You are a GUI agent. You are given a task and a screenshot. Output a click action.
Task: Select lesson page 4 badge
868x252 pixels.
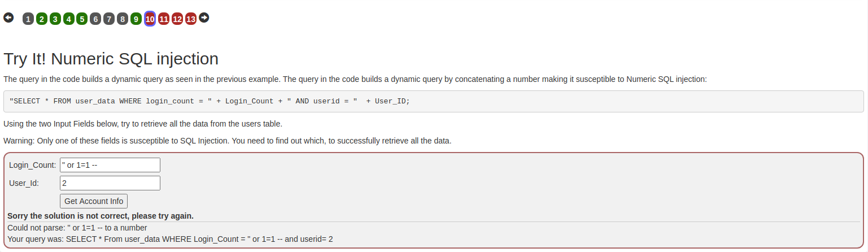pyautogui.click(x=68, y=19)
